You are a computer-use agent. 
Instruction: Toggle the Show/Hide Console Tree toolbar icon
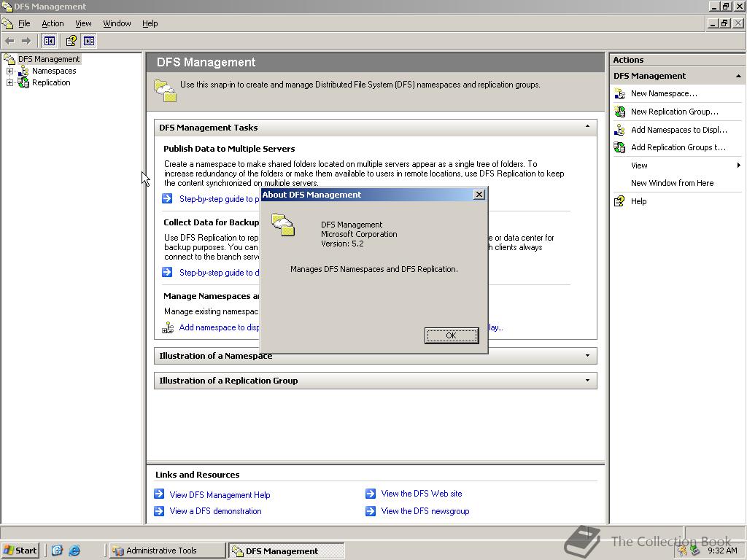pyautogui.click(x=49, y=41)
